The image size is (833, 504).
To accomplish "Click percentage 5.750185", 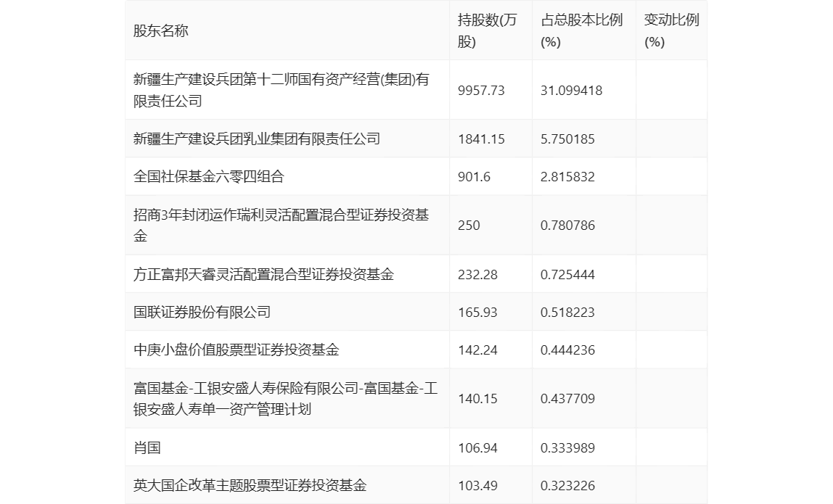I will (x=567, y=139).
